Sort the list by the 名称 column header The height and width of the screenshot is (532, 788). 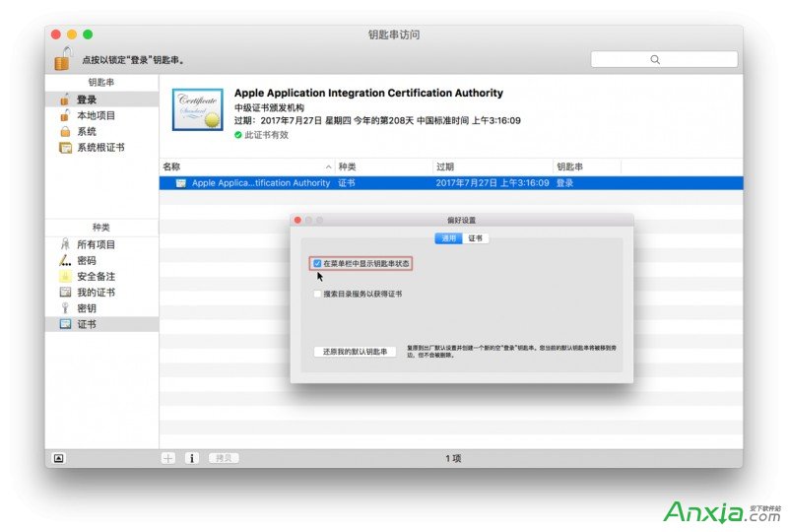[246, 166]
